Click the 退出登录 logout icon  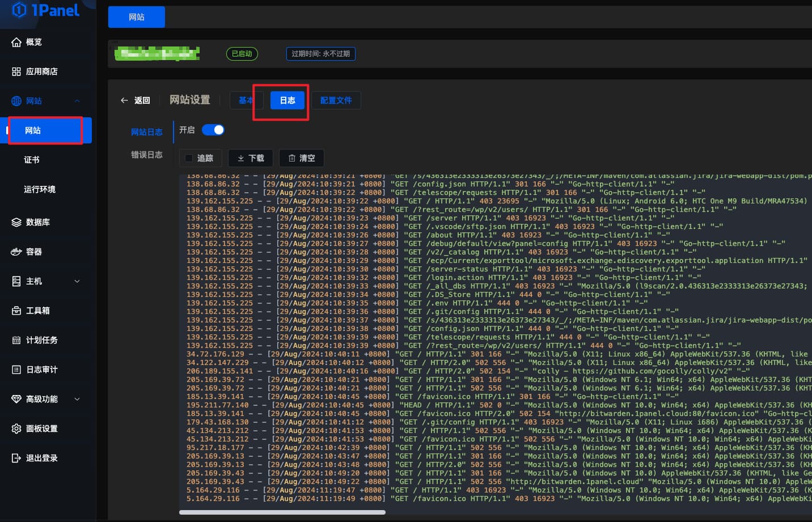tap(16, 458)
